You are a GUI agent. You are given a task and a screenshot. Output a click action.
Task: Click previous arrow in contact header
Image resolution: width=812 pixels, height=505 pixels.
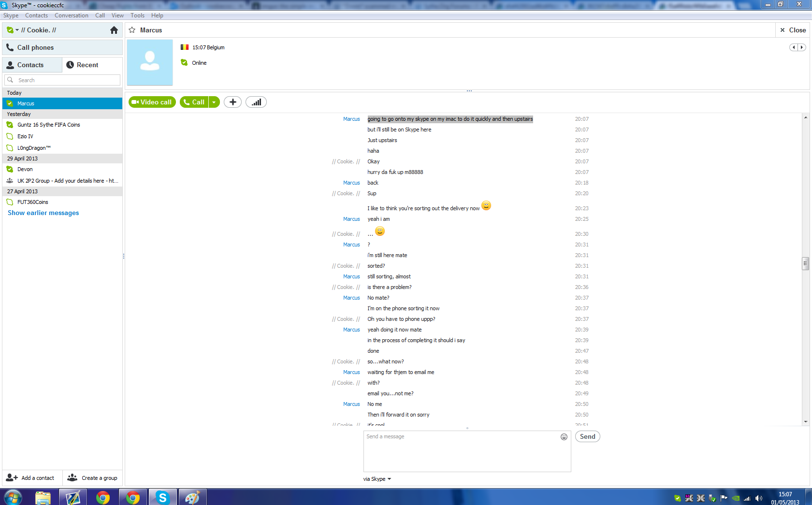point(794,47)
